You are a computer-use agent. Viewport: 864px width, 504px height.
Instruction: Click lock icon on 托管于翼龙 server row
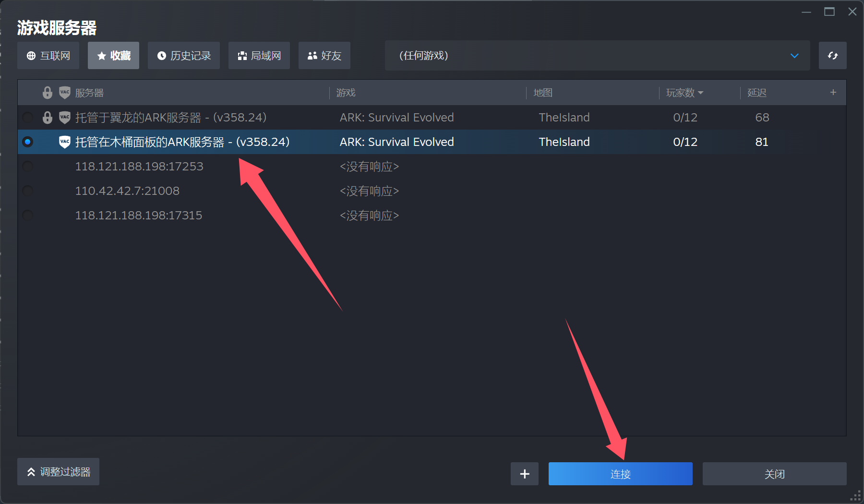coord(48,118)
